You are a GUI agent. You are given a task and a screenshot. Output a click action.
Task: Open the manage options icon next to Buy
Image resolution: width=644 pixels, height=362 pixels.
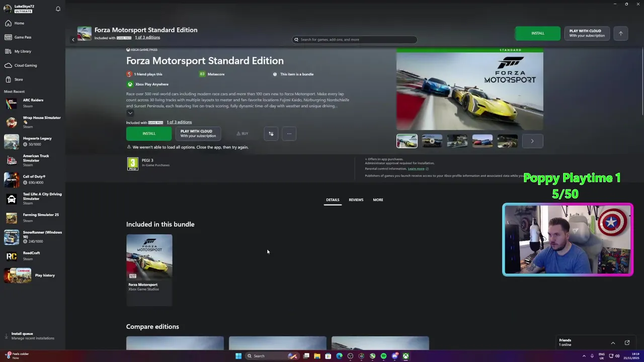(x=271, y=134)
